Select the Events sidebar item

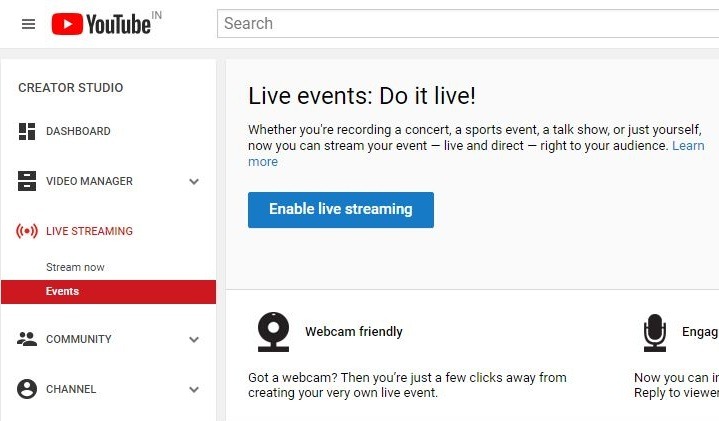click(108, 292)
